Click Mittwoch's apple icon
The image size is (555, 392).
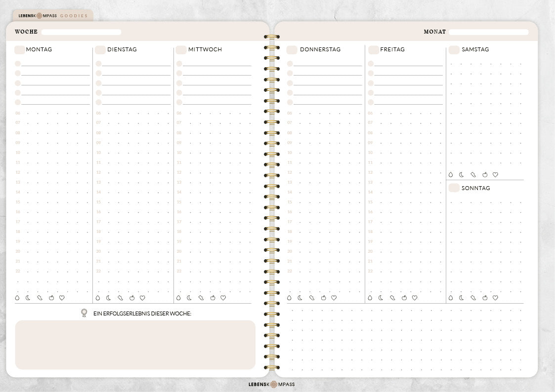213,298
